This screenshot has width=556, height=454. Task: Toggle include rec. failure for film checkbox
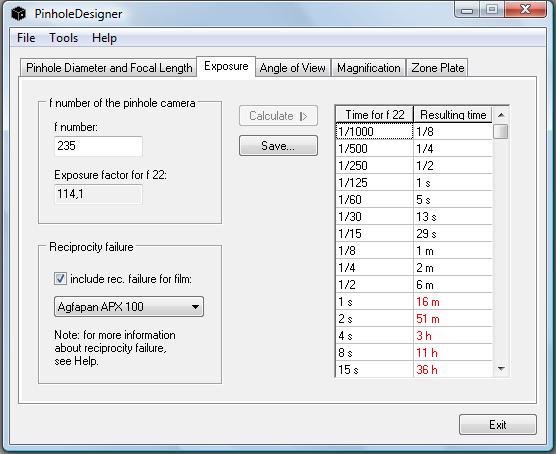coord(60,278)
